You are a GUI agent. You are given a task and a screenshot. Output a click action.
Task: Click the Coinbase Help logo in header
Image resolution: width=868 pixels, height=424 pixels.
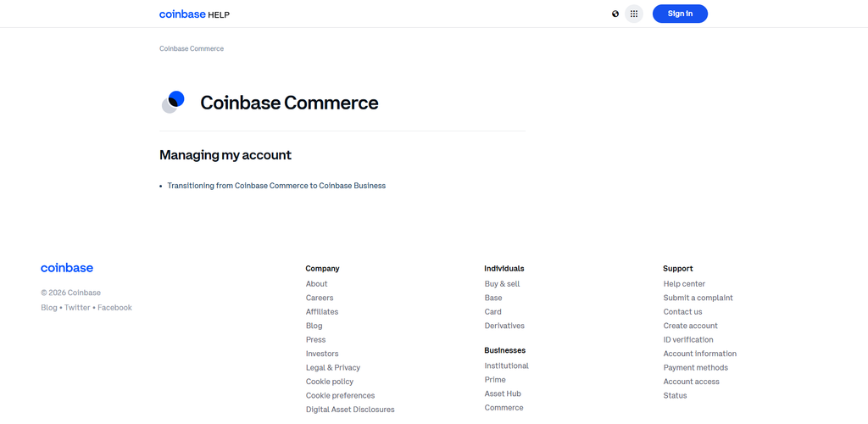click(x=194, y=14)
